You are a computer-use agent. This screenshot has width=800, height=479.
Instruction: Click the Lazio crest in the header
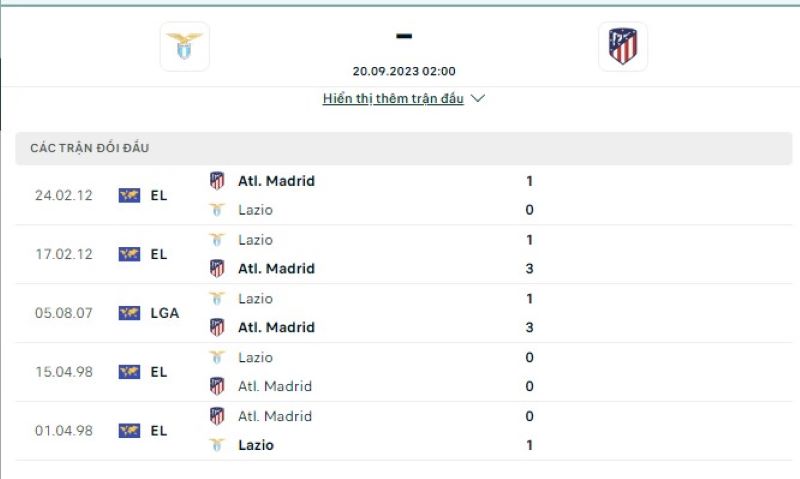point(185,47)
